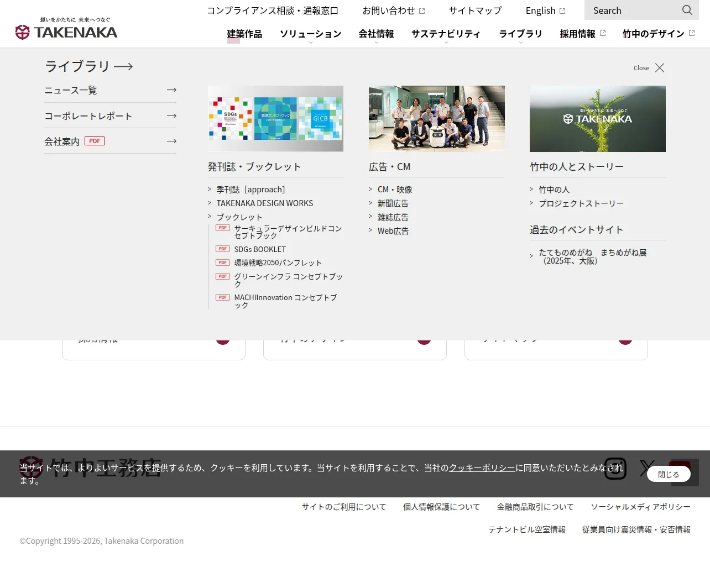Open the 採用情報 navigation item

(582, 34)
